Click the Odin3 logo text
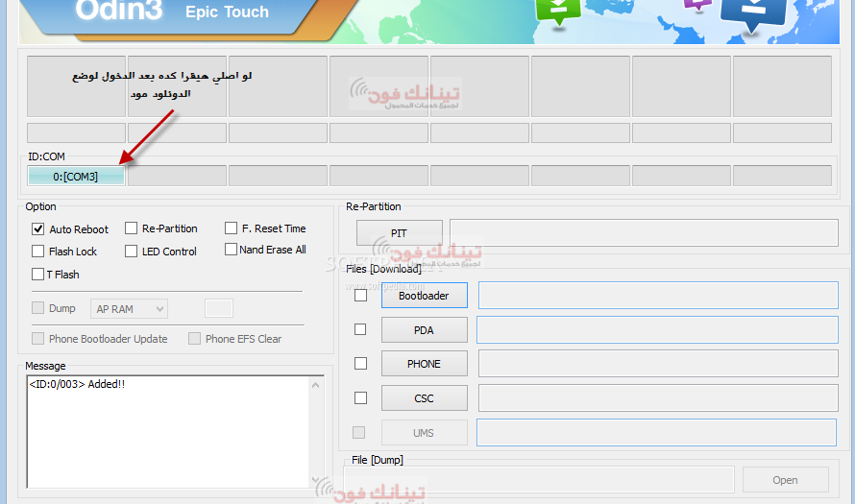Screen dimensions: 855x504 (x=118, y=11)
